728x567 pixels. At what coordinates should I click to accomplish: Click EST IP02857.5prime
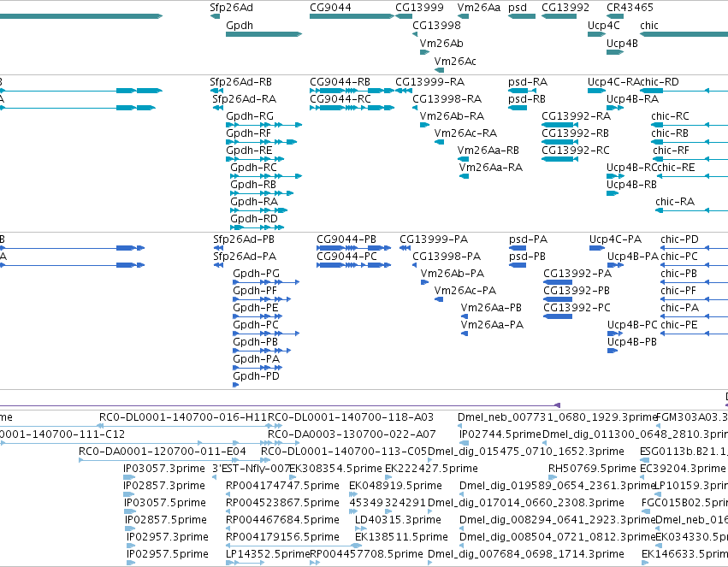pos(166,520)
